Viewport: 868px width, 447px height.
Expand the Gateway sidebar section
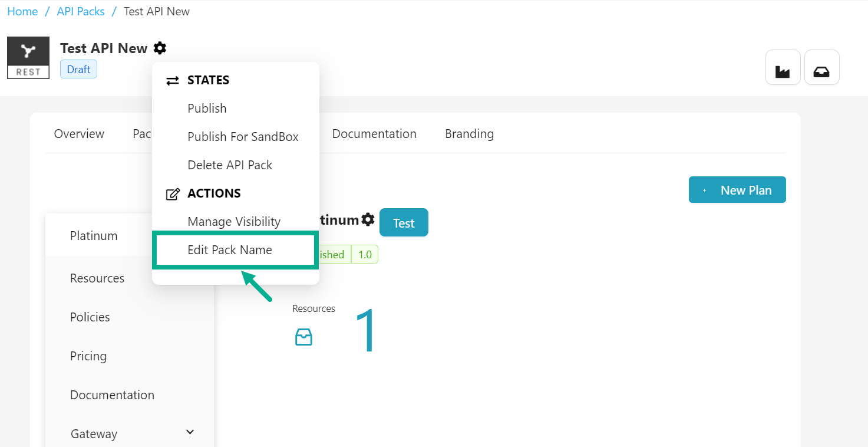(x=190, y=432)
